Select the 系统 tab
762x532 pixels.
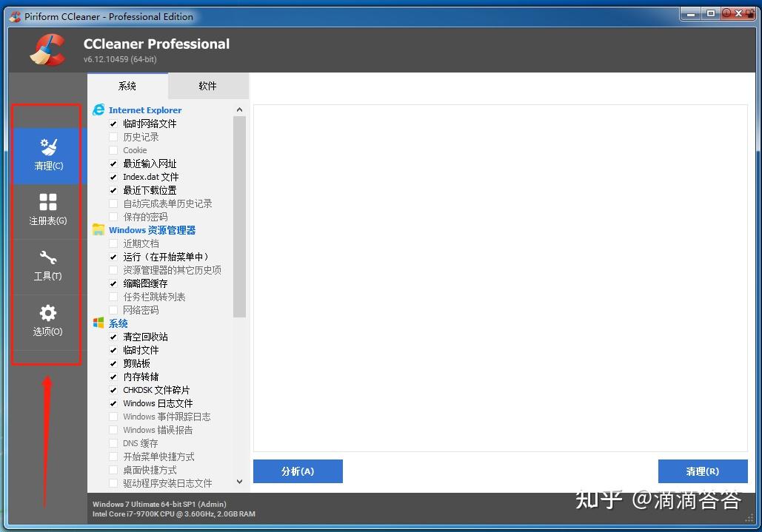(x=127, y=86)
